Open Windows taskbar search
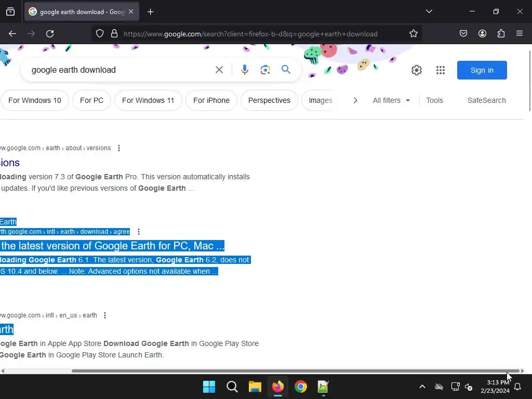This screenshot has width=532, height=399. [232, 387]
